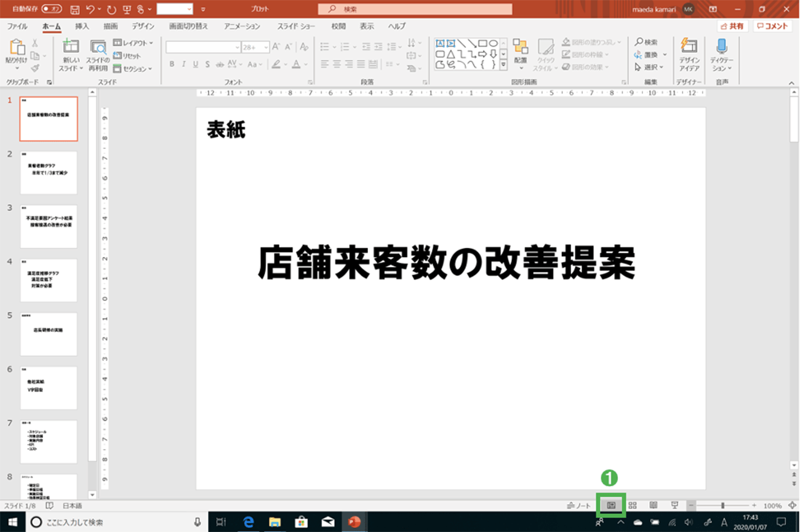Open the Customize Quick Access Toolbar dropdown

(203, 10)
